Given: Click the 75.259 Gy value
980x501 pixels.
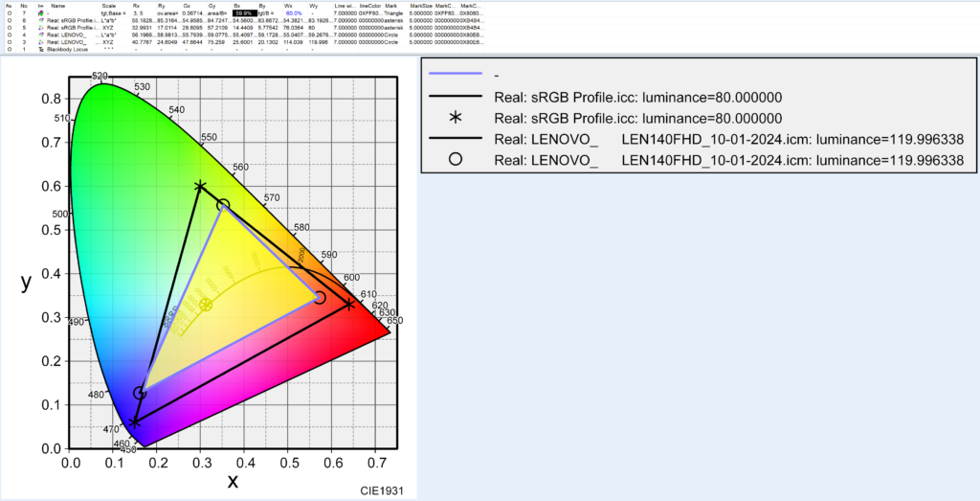Looking at the screenshot, I should (216, 42).
